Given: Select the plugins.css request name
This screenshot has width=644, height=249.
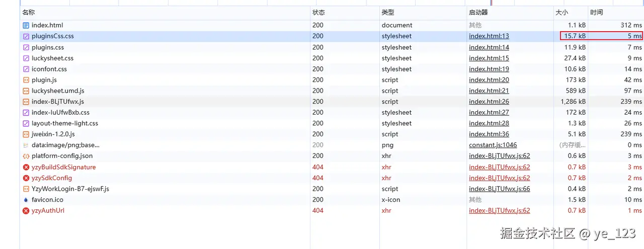Looking at the screenshot, I should 48,47.
